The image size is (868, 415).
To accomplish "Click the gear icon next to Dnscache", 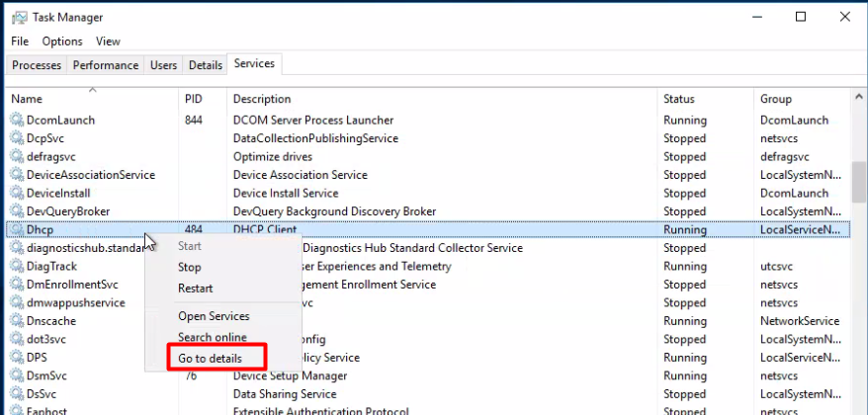I will (18, 321).
